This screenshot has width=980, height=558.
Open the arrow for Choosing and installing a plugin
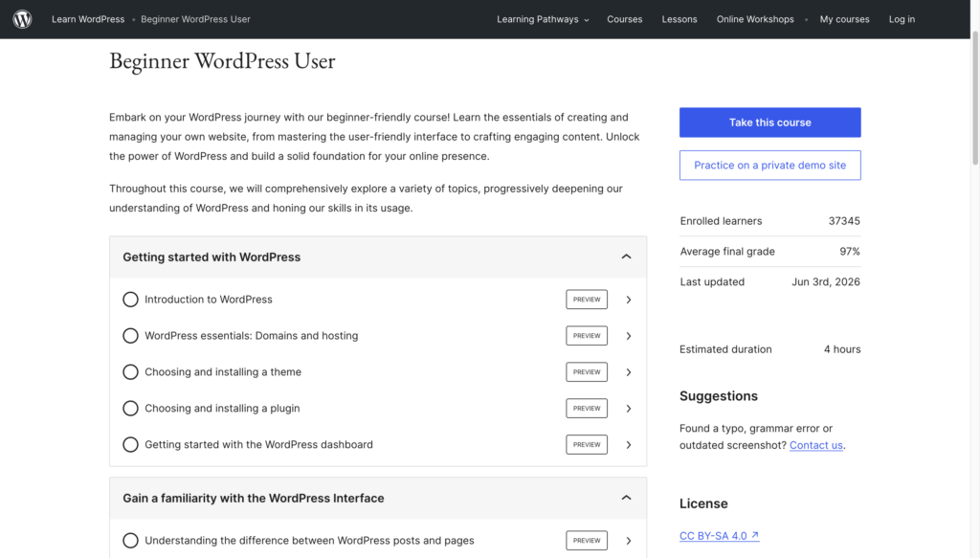[629, 409]
